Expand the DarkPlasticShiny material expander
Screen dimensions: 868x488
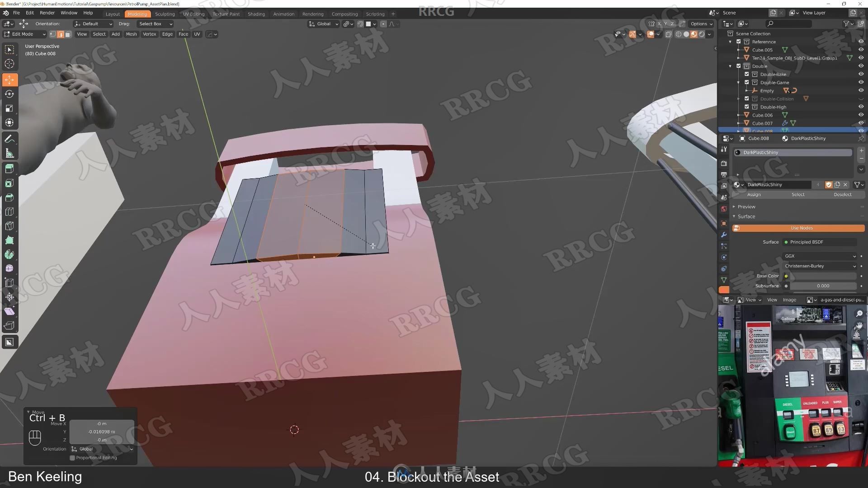click(738, 174)
